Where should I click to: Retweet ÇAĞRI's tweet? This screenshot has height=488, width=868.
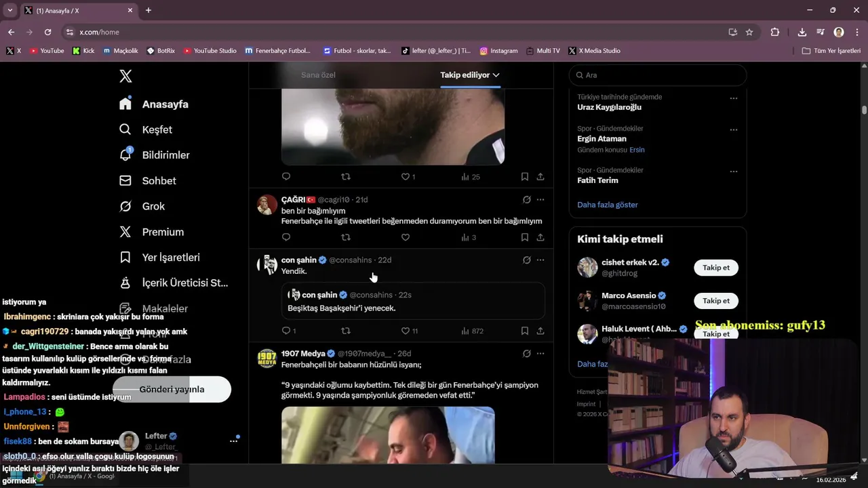point(346,237)
